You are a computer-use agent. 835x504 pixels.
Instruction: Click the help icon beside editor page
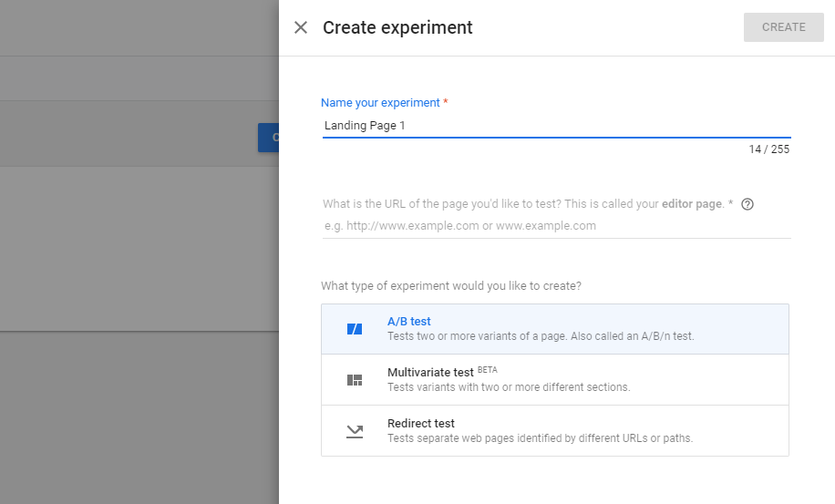click(747, 204)
